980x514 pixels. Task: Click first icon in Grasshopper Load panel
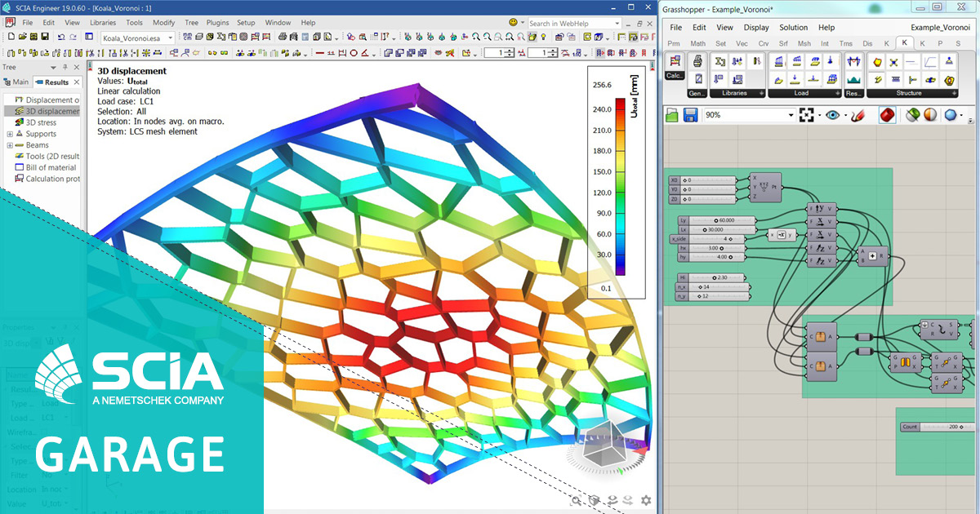tap(778, 61)
